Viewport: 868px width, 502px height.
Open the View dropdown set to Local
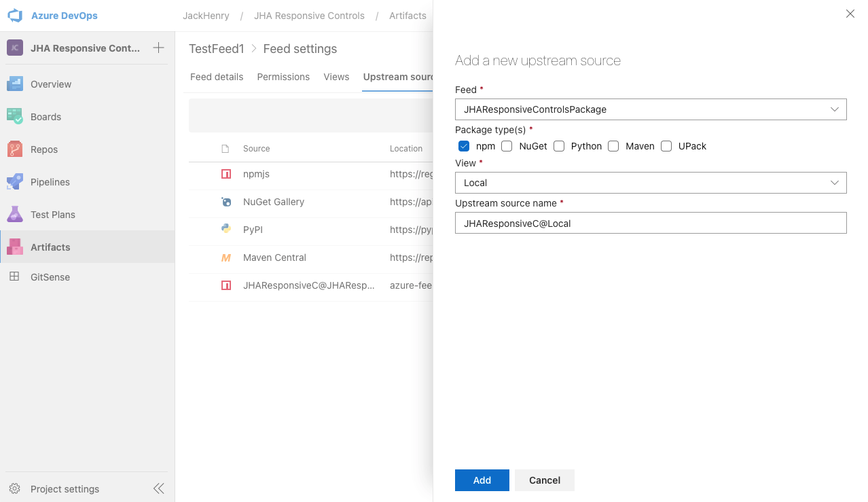650,183
